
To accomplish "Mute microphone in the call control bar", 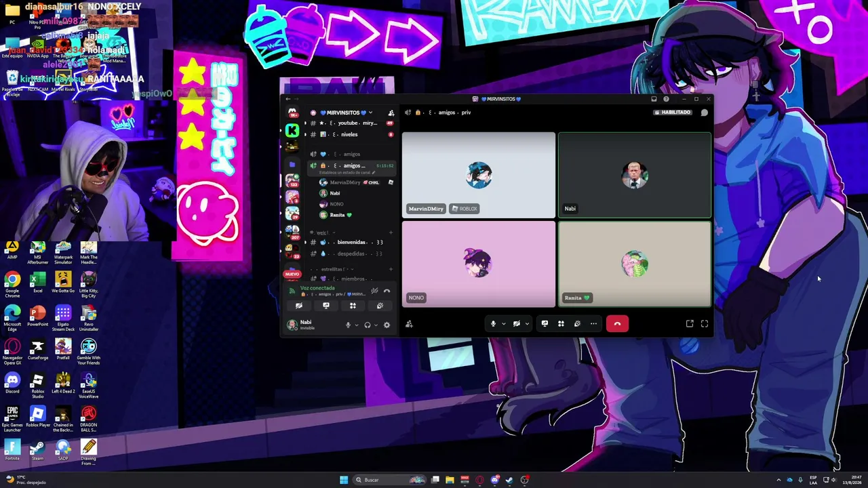I will (493, 324).
